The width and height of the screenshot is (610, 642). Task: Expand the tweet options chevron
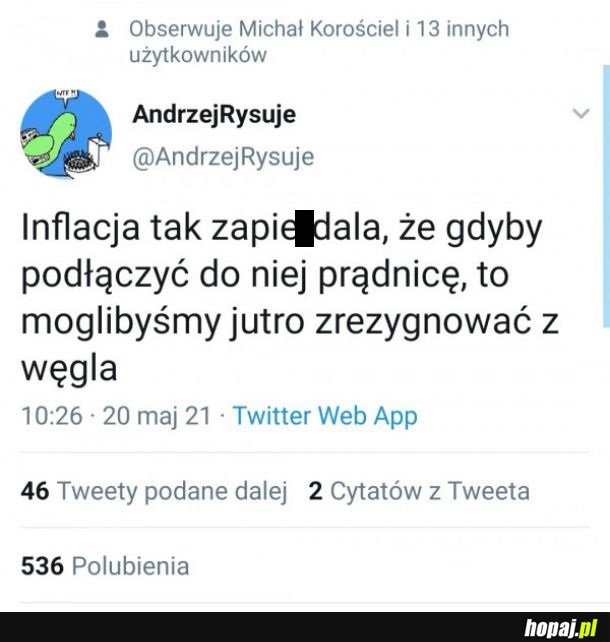581,113
